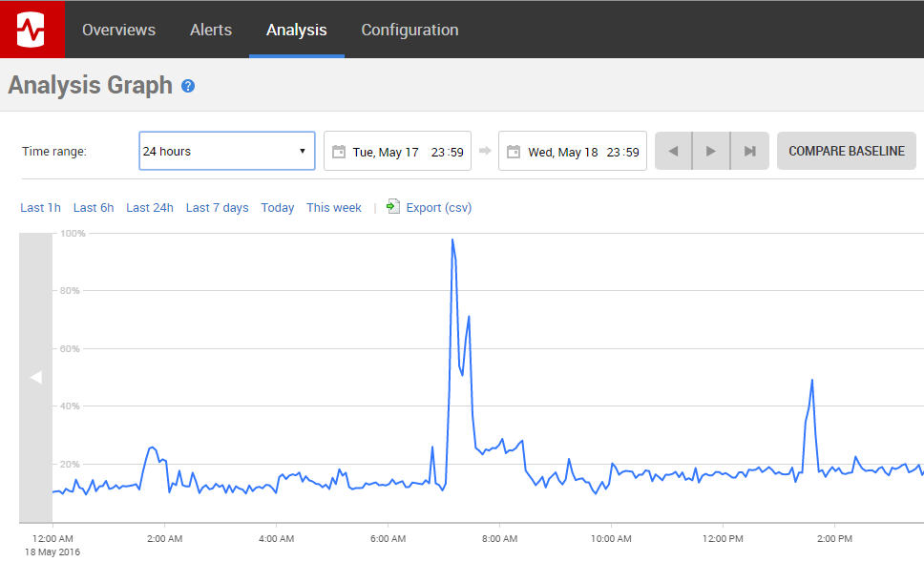Step back using the previous period arrow

pos(673,150)
